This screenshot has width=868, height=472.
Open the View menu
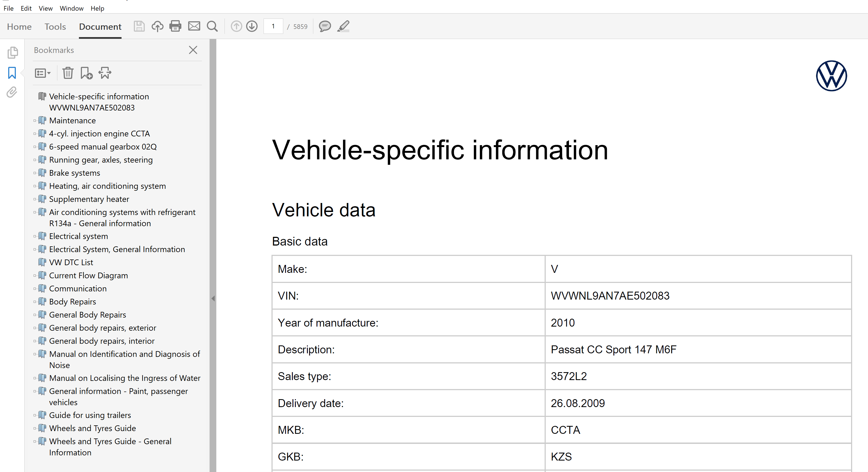pos(46,8)
